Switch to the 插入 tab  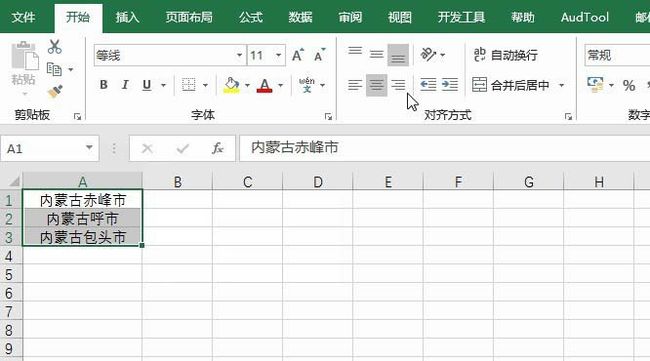point(127,17)
